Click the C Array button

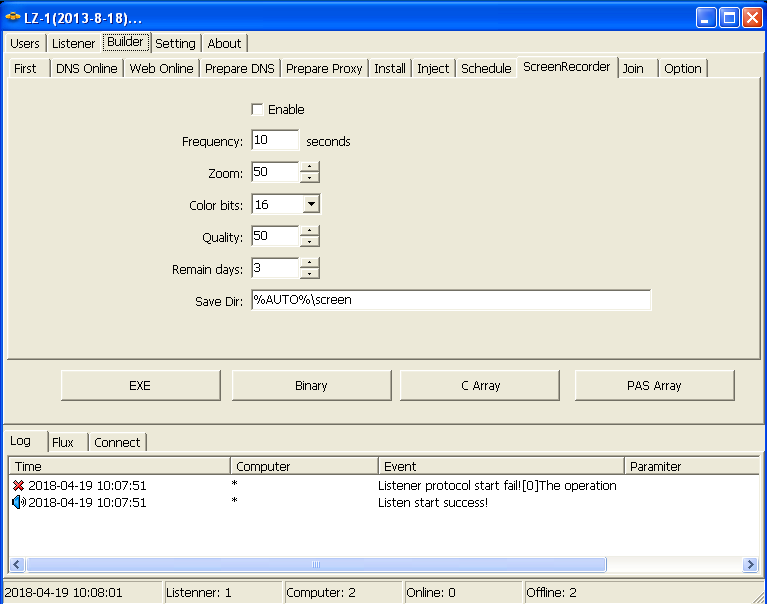click(x=480, y=385)
